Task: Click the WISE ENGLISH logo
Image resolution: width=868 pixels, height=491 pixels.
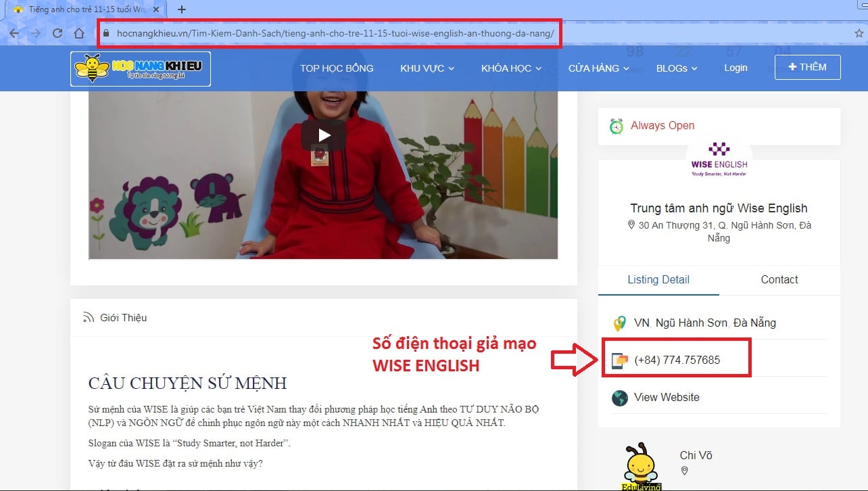Action: pos(719,160)
